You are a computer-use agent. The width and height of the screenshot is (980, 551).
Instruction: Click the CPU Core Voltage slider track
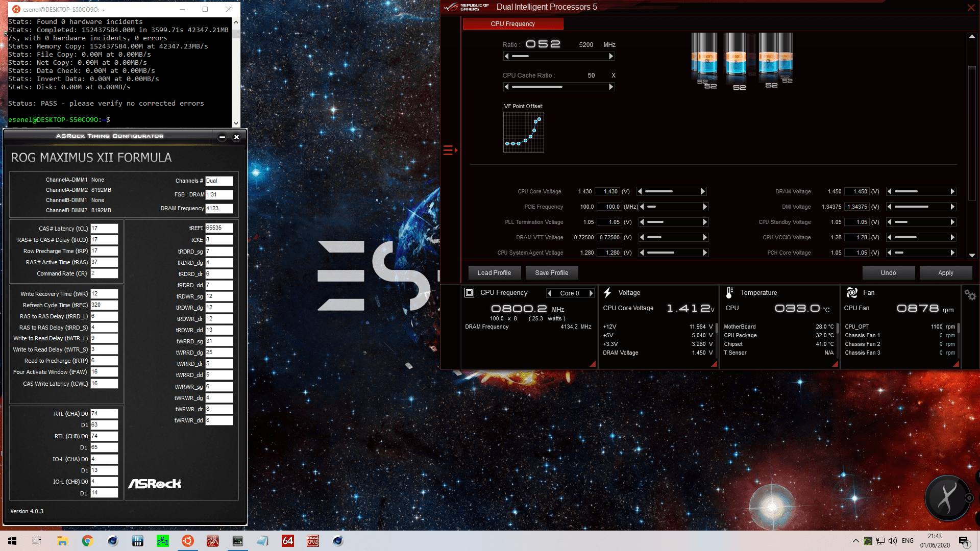pyautogui.click(x=671, y=191)
